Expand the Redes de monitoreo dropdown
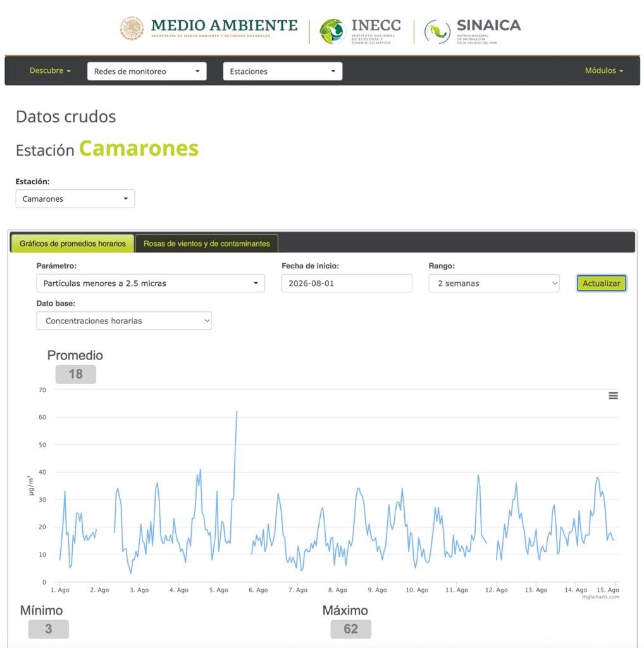 tap(147, 71)
